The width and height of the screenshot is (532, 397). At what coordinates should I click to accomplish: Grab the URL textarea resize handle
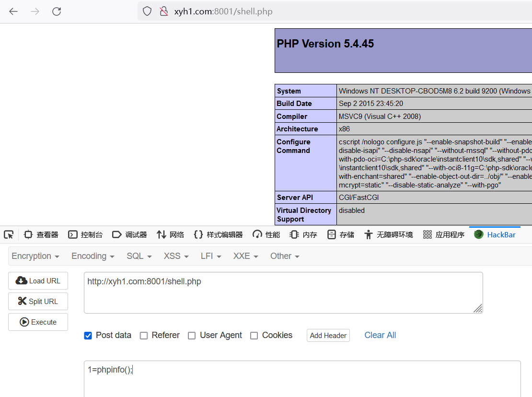(x=478, y=308)
